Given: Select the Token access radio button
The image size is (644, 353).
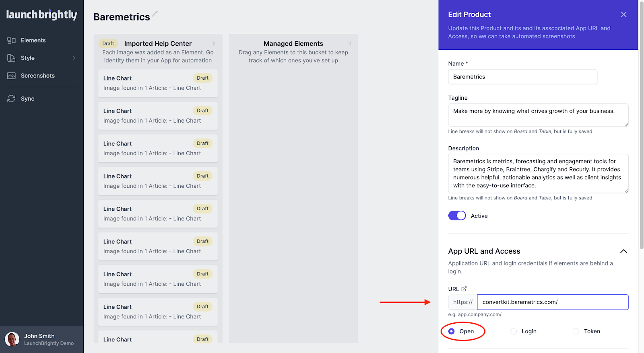Looking at the screenshot, I should click(x=576, y=331).
